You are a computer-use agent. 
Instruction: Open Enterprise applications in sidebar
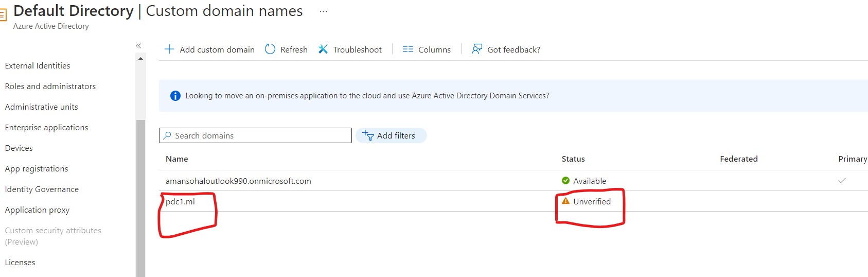click(46, 128)
